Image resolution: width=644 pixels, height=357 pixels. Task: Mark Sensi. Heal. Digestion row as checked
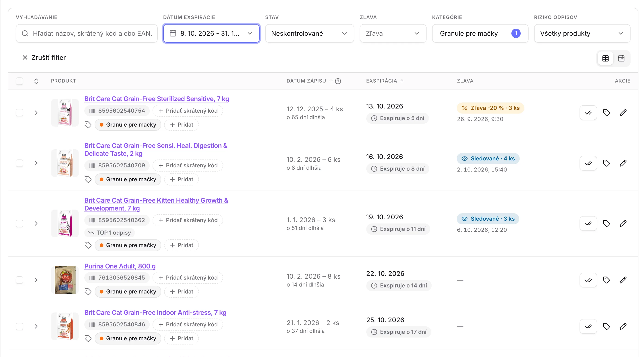coord(588,163)
